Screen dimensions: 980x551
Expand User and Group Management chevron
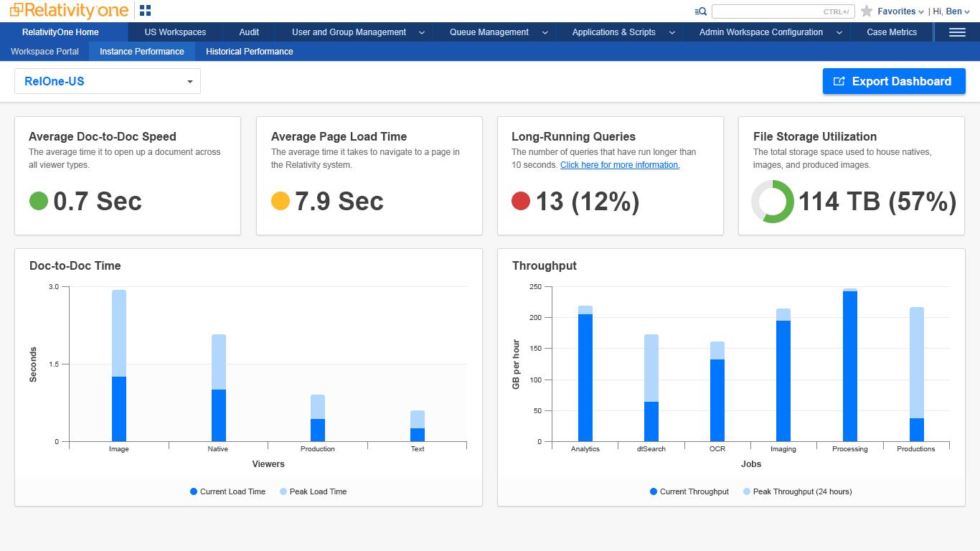coord(421,32)
